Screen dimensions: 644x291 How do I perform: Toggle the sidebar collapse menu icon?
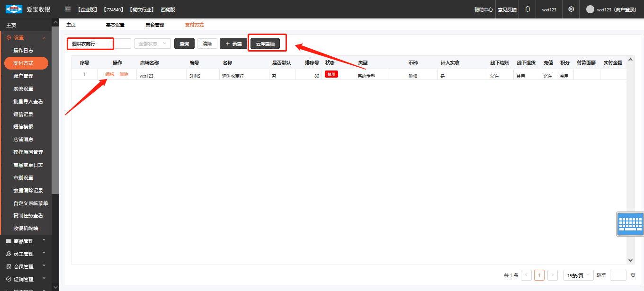(68, 9)
